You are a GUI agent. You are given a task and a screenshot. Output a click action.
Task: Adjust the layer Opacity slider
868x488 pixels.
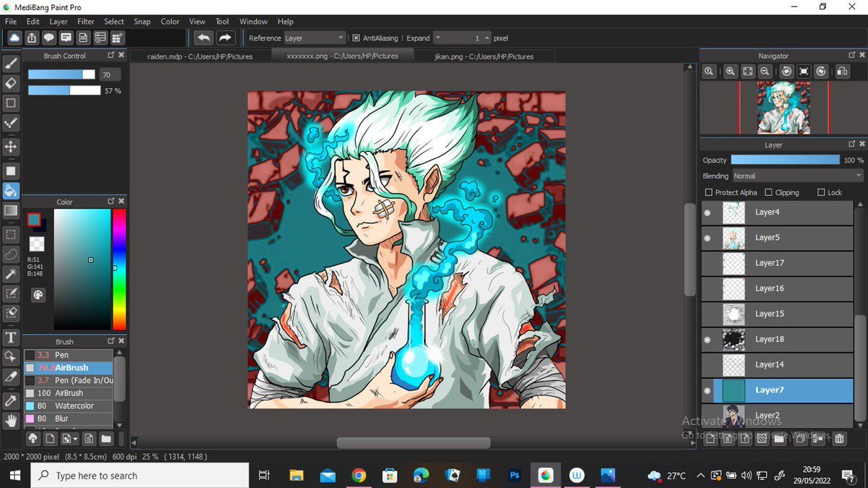coord(786,160)
